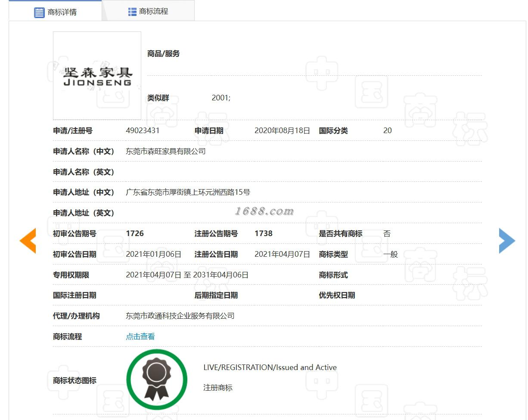Click the 商标状态图标 label

pyautogui.click(x=75, y=380)
